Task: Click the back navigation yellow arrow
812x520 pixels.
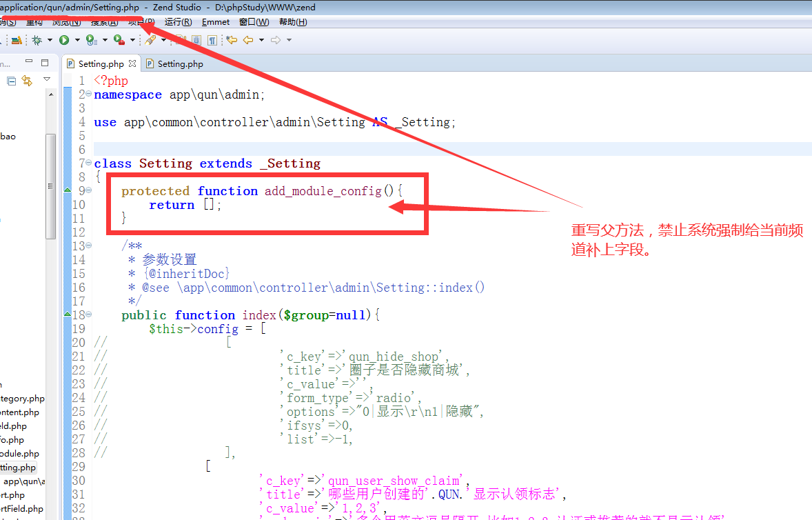Action: pos(248,40)
